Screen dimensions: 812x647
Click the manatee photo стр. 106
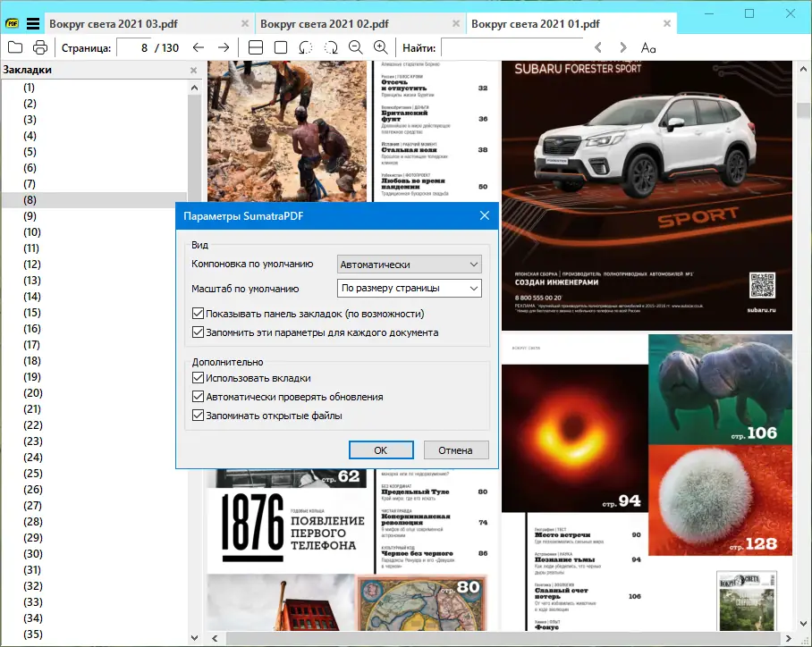(721, 389)
